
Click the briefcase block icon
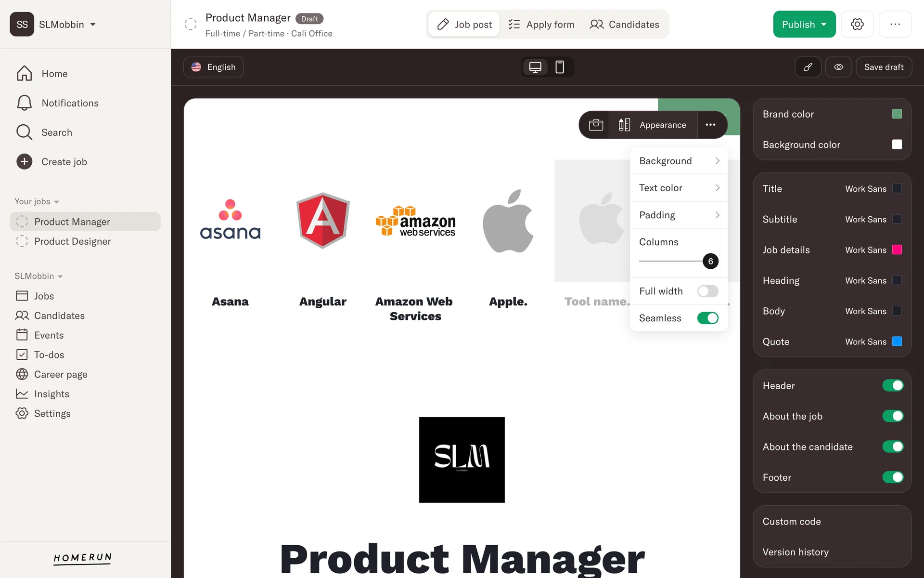(x=596, y=125)
